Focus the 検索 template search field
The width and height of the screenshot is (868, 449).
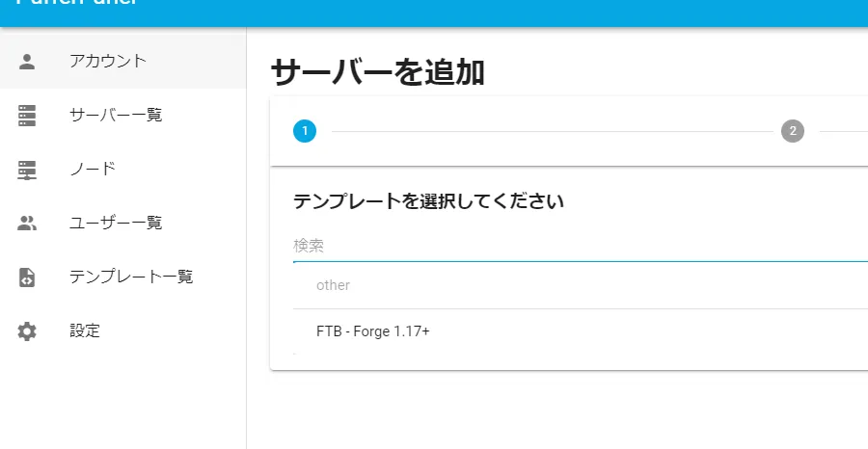point(579,247)
